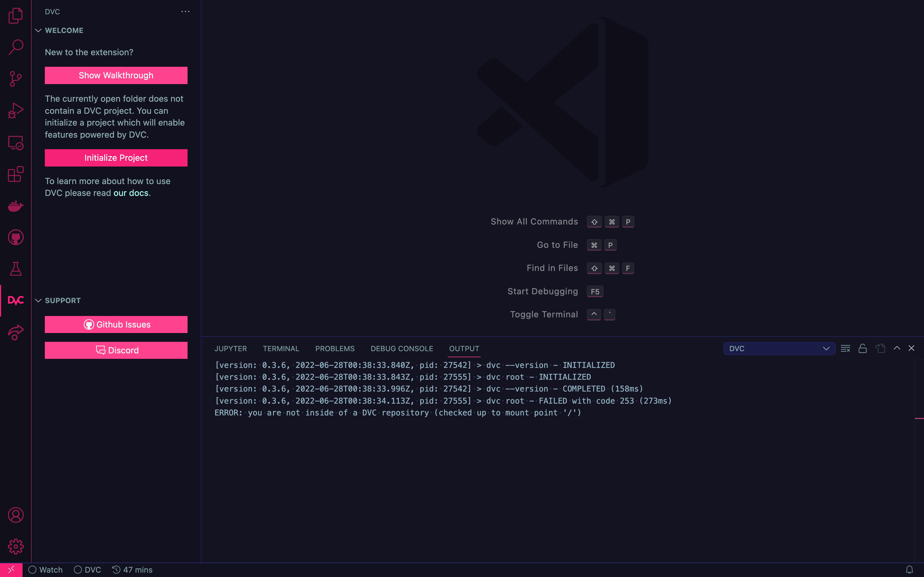This screenshot has height=577, width=924.
Task: Open the Extensions view icon
Action: tap(15, 174)
